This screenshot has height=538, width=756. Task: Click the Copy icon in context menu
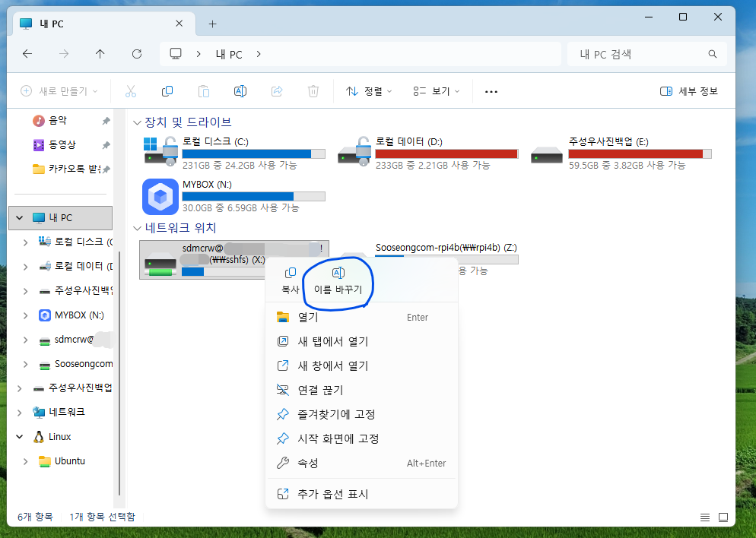[291, 274]
